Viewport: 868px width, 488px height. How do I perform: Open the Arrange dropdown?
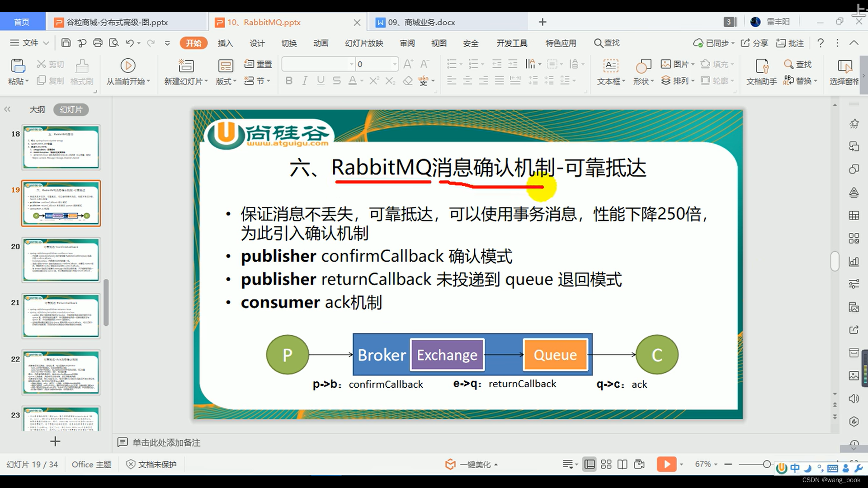pyautogui.click(x=677, y=81)
